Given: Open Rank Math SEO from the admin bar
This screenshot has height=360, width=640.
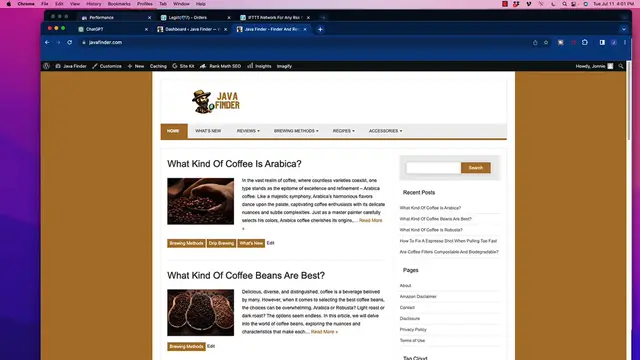Looking at the screenshot, I should (220, 66).
